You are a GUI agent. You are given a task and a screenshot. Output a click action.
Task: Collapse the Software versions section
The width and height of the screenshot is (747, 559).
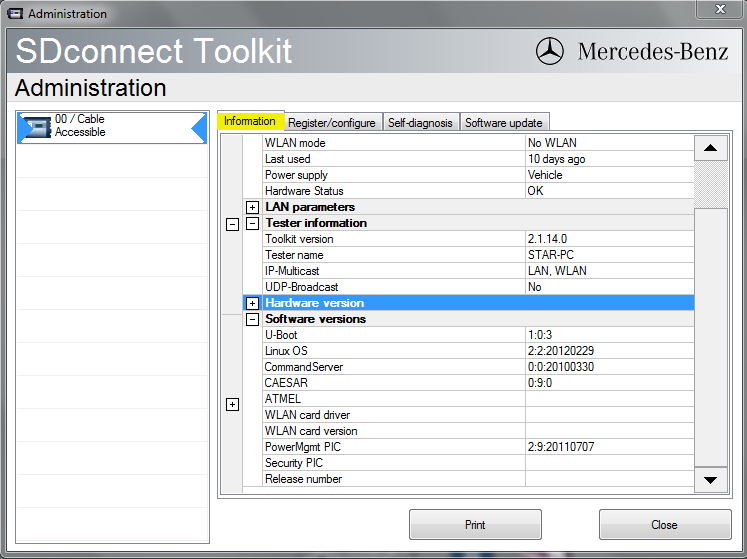[x=252, y=319]
